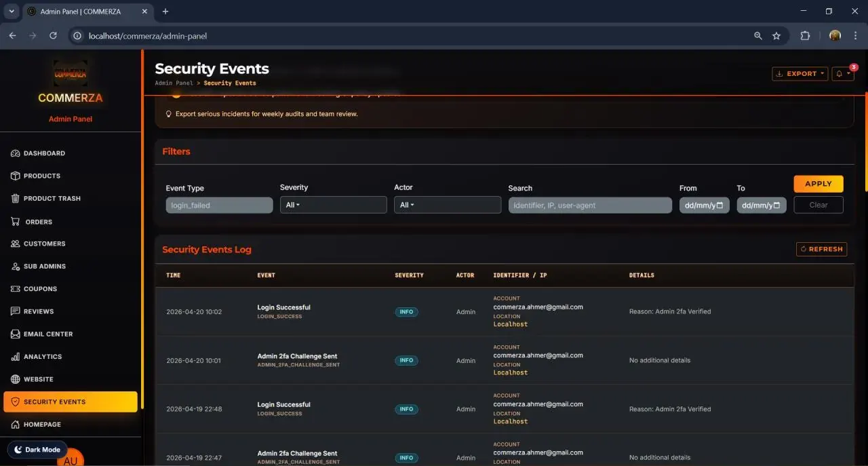Open a new browser tab
868x466 pixels.
[x=165, y=12]
